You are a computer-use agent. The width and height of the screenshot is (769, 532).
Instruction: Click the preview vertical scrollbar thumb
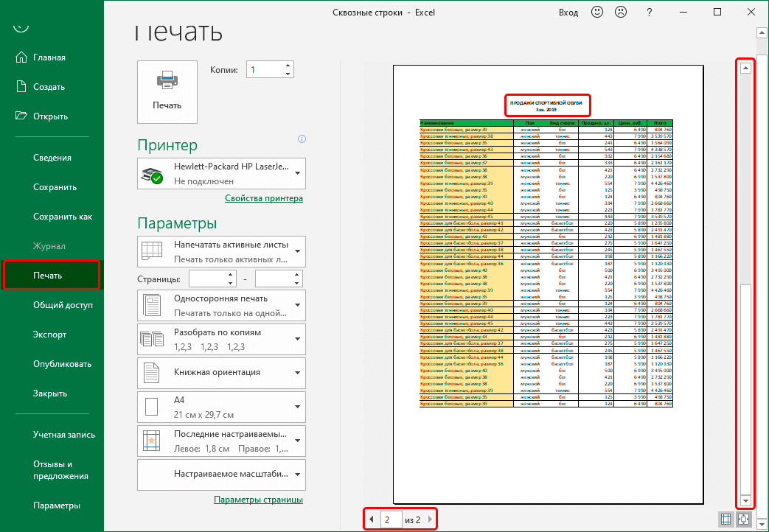click(745, 390)
